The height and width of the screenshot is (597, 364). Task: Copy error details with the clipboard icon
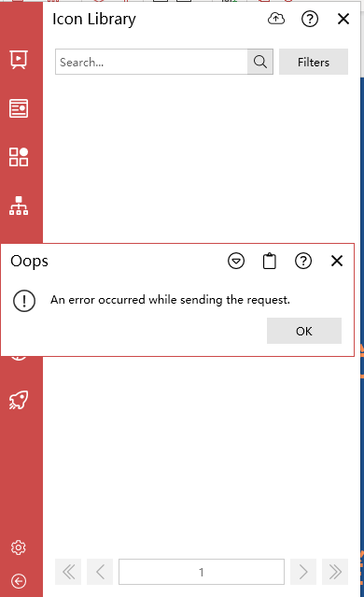point(270,262)
